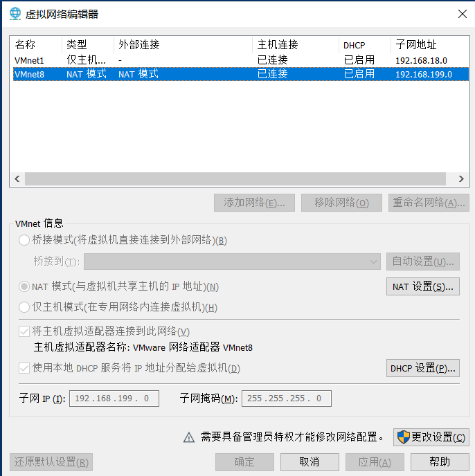Open DHCP 设置(P)... dialog
Screen dimensions: 475x476
click(423, 368)
